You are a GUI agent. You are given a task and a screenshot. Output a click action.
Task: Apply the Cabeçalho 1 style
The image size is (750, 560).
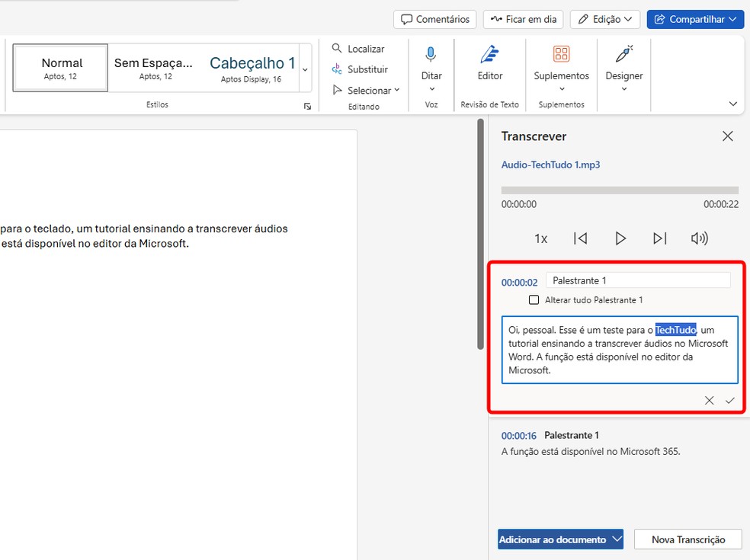coord(251,68)
